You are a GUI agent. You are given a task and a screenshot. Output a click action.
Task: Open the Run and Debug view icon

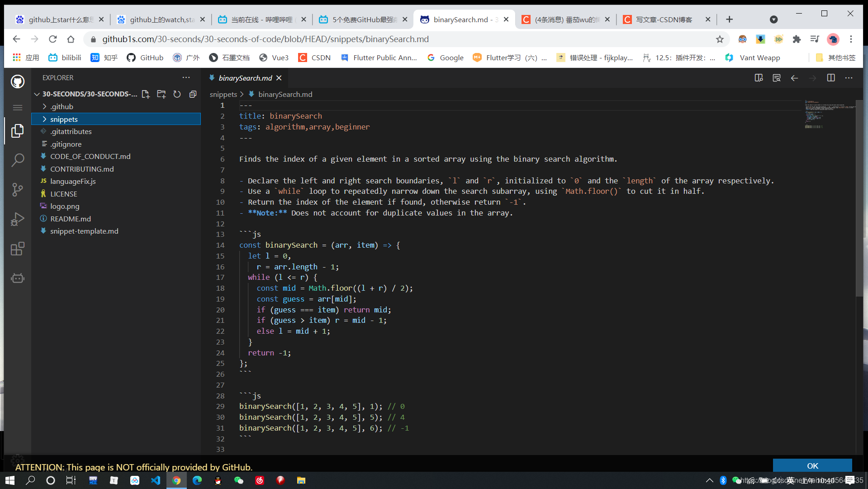pyautogui.click(x=18, y=219)
